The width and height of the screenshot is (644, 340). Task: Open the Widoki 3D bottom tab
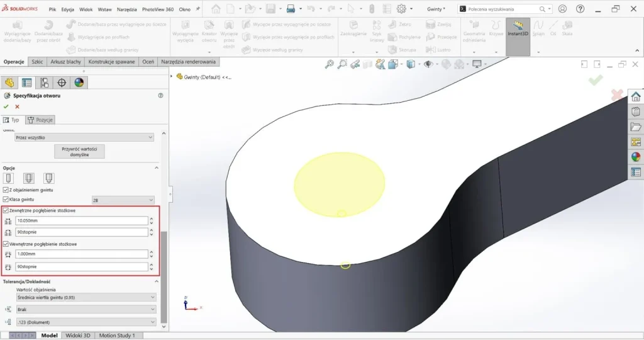point(77,336)
